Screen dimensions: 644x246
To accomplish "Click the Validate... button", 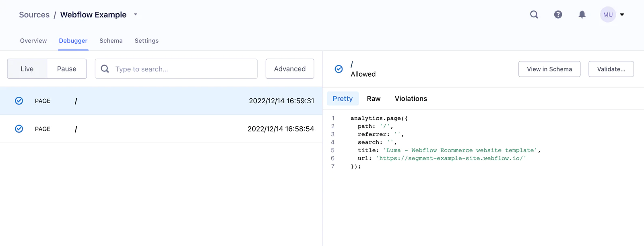I will pos(611,69).
